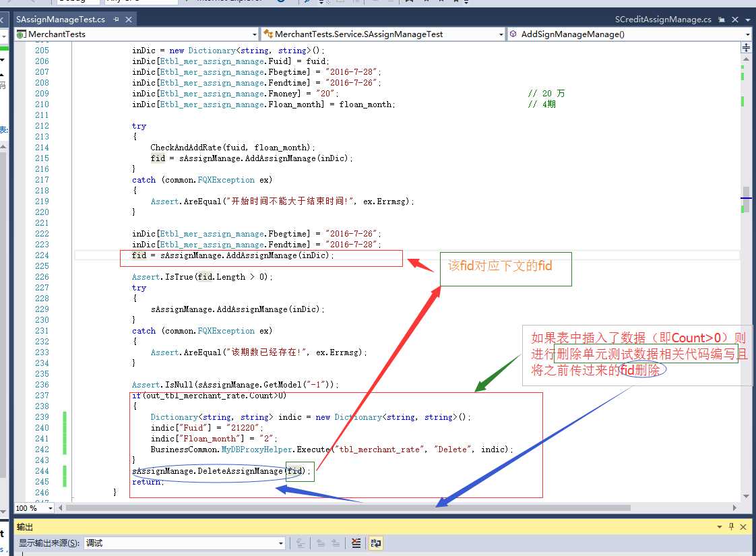Click Find Message in Code icon
The width and height of the screenshot is (756, 556).
[301, 543]
